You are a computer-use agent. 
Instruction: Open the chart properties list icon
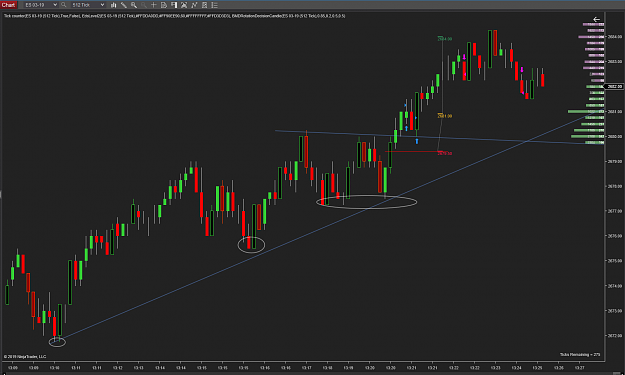click(214, 5)
